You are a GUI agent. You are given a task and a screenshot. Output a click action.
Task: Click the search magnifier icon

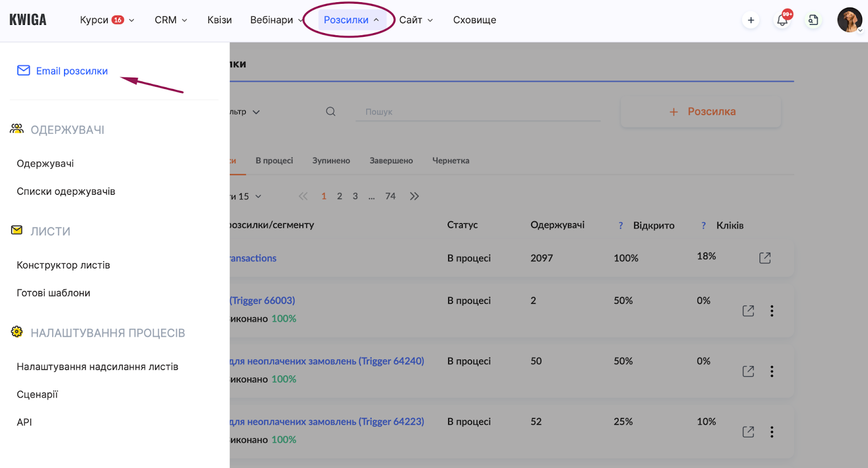[x=330, y=112]
